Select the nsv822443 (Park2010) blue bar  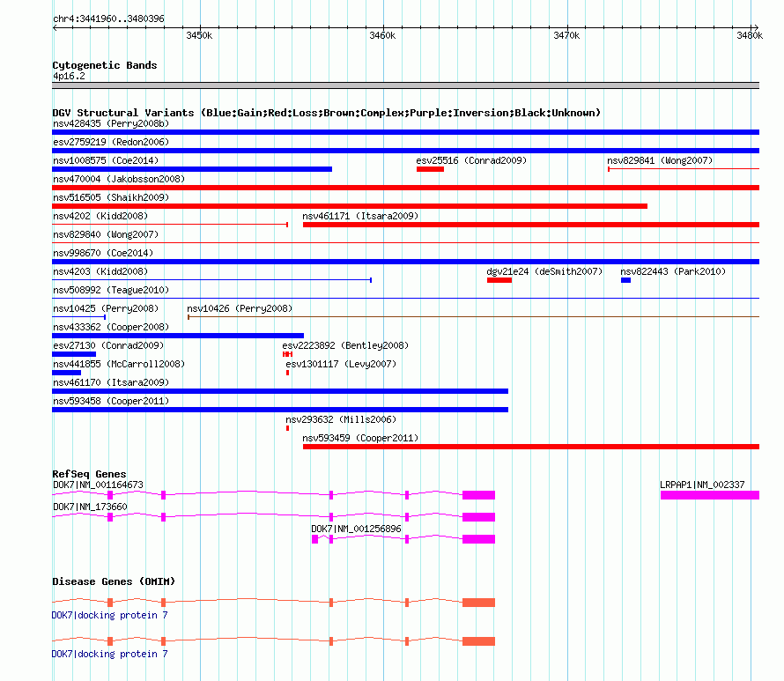625,280
